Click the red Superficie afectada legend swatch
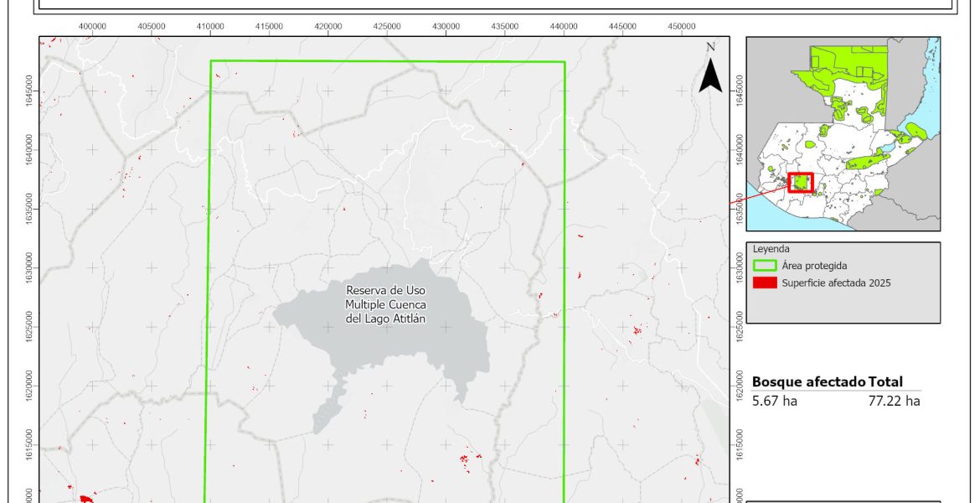The image size is (980, 503). [765, 283]
